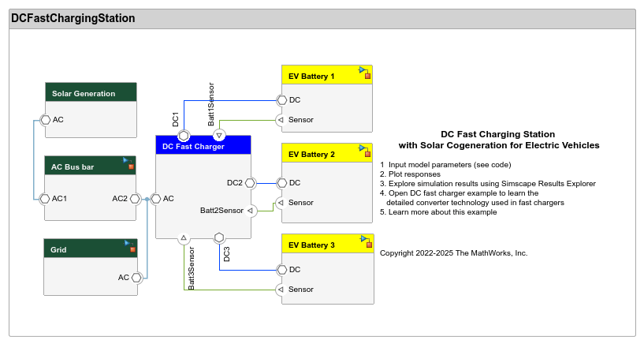Select the AC port on Grid block
This screenshot has height=344, width=644.
click(x=136, y=278)
